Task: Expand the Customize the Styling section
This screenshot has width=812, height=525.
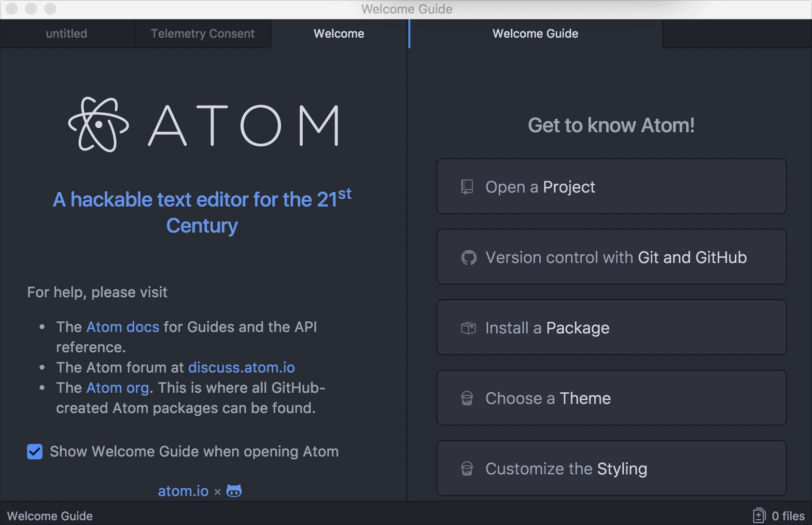Action: 611,469
